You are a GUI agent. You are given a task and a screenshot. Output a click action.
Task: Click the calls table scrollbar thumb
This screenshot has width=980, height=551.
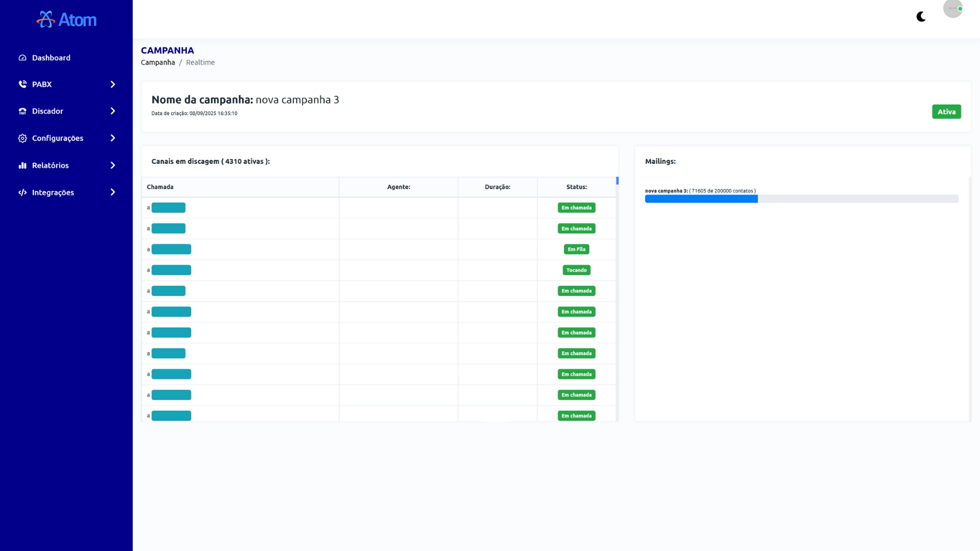point(617,181)
